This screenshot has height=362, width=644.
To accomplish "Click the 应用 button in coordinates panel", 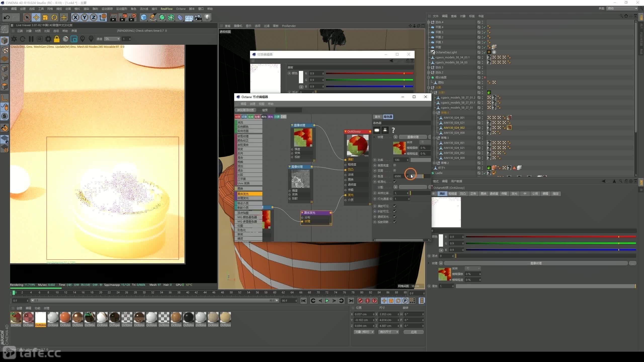I will [x=414, y=332].
